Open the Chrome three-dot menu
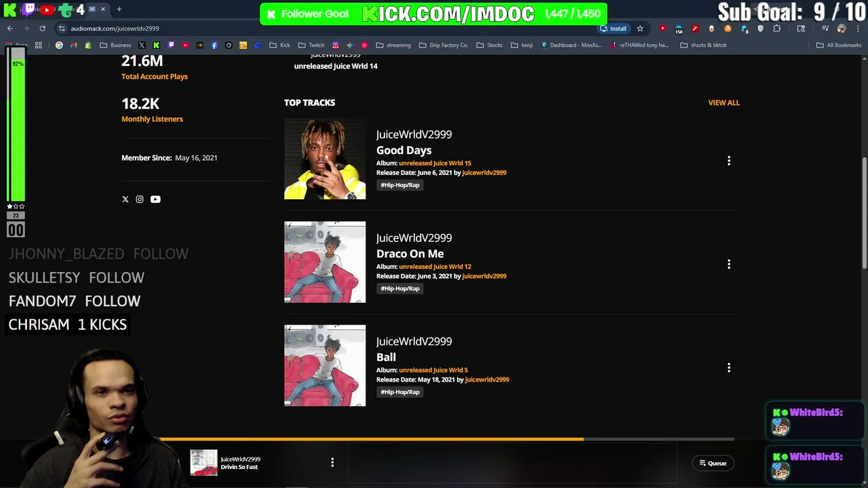The width and height of the screenshot is (868, 488). (x=858, y=28)
